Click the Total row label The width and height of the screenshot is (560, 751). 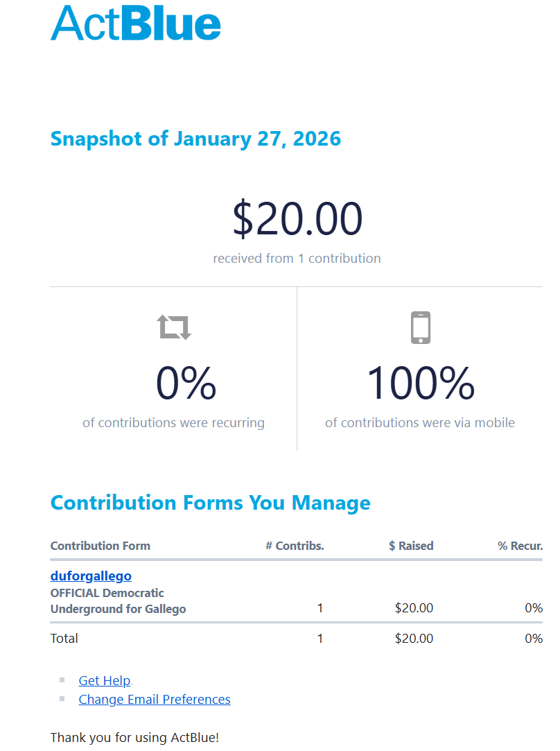point(64,638)
